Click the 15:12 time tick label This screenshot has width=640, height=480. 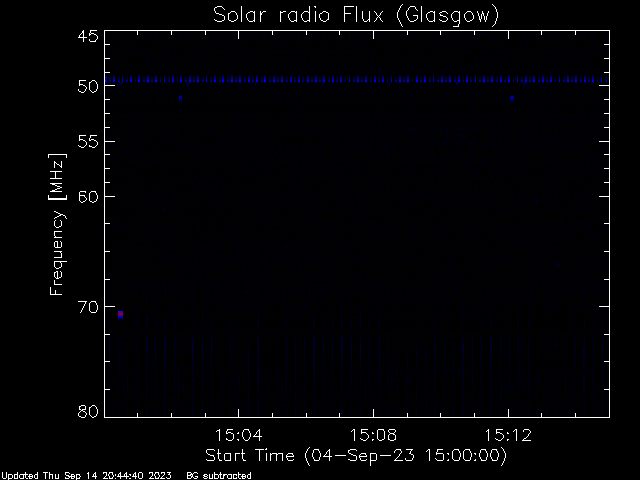pyautogui.click(x=508, y=435)
